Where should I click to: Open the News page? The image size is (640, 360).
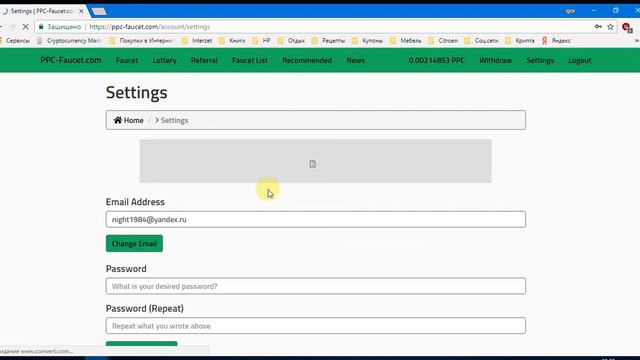pos(356,60)
